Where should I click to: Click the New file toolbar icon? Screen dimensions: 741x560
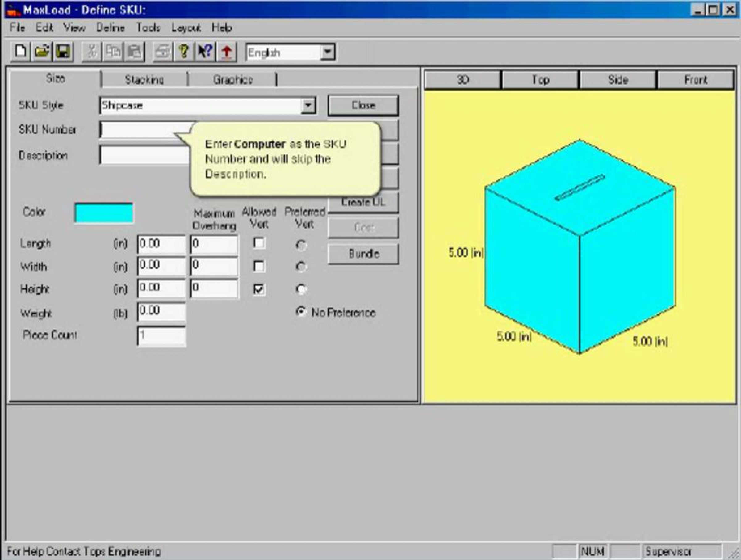(21, 52)
